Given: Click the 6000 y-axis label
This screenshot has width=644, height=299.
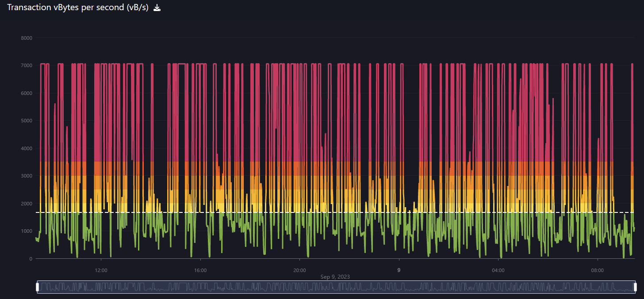Looking at the screenshot, I should 27,93.
